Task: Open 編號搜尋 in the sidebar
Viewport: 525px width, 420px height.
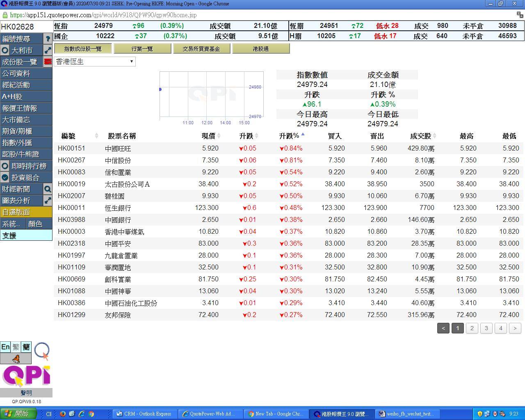Action: pos(22,39)
